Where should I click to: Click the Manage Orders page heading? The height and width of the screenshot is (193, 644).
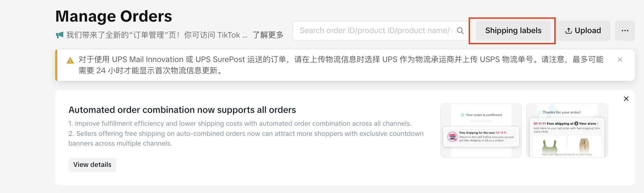(114, 16)
